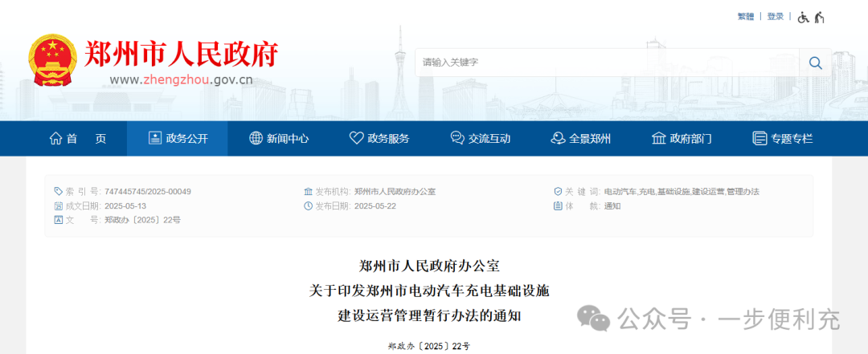
Task: Click the 体裁 value 通知
Action: (x=612, y=206)
